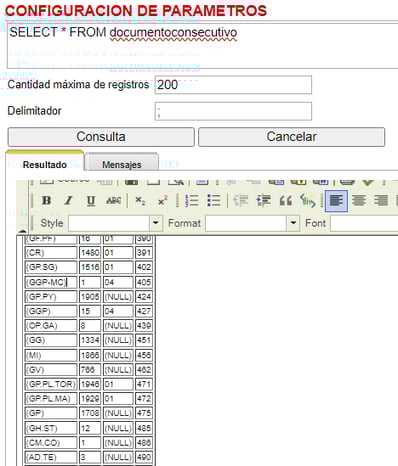This screenshot has height=466, width=398.
Task: Select the value 1929 cell
Action: coord(90,398)
